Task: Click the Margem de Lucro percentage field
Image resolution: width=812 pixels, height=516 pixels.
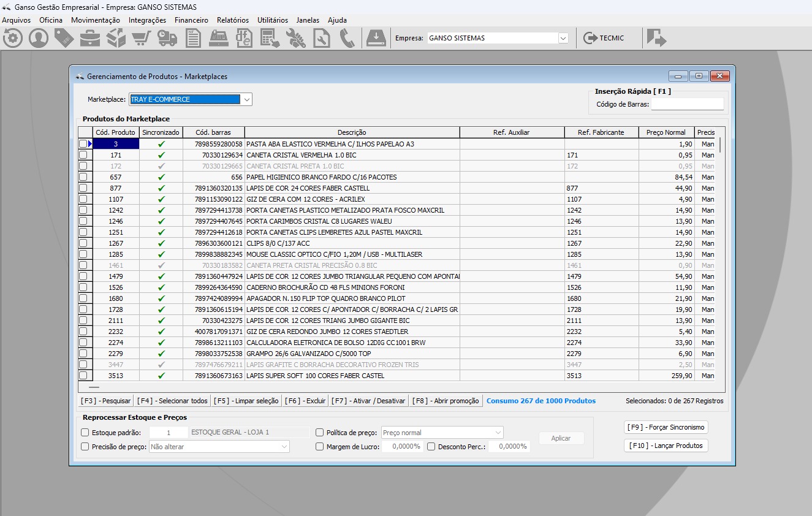Action: (x=401, y=447)
